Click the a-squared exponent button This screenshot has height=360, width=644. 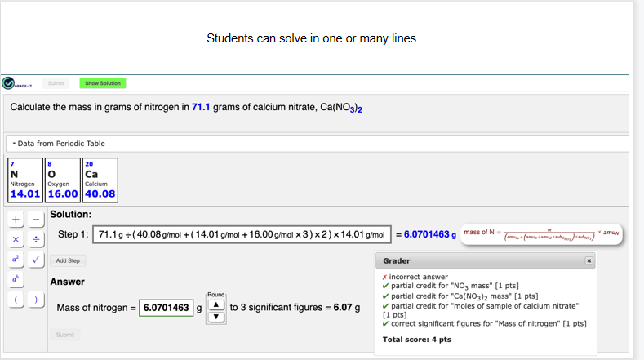click(x=16, y=260)
